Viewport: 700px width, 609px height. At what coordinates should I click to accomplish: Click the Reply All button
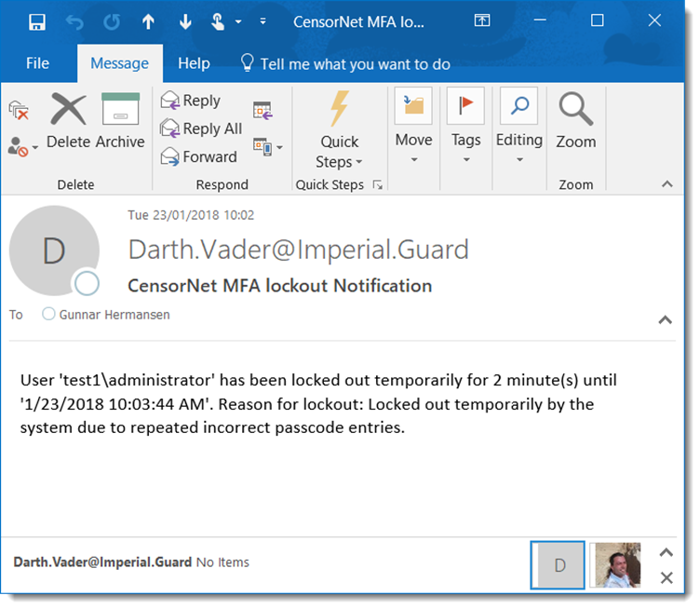[201, 129]
